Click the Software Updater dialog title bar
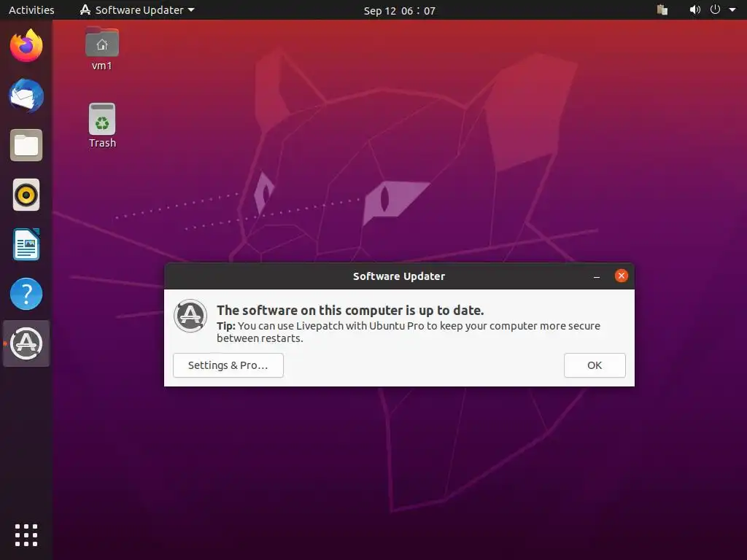Viewport: 747px width, 560px height. pyautogui.click(x=399, y=276)
